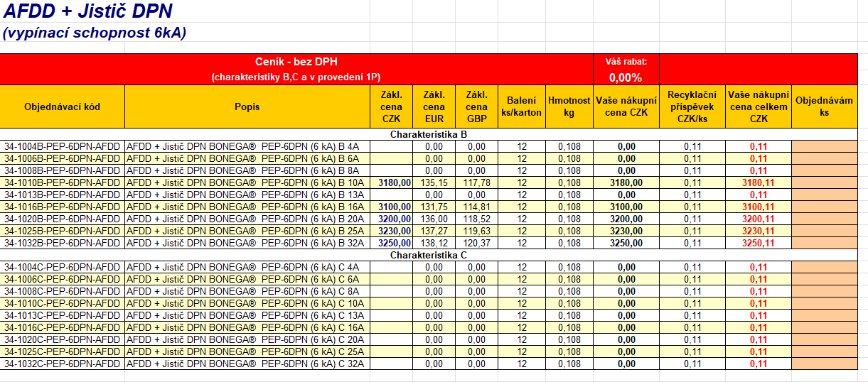Select code cell 34-1010B-PEP-6DPN-AFDD

(63, 182)
